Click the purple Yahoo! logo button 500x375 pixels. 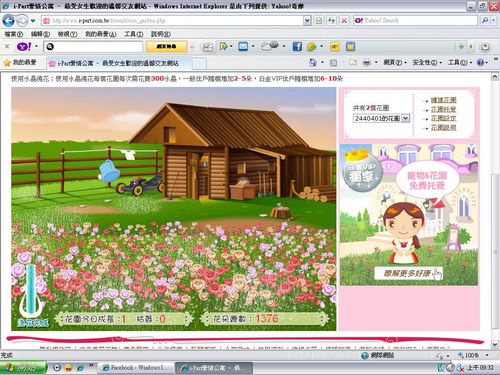(24, 47)
